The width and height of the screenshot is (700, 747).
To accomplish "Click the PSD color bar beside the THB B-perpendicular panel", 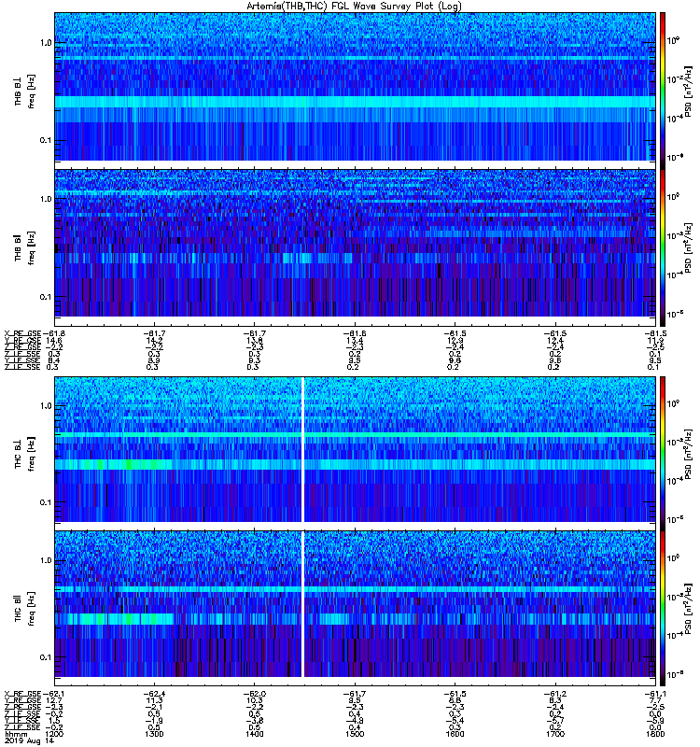I will coord(663,91).
